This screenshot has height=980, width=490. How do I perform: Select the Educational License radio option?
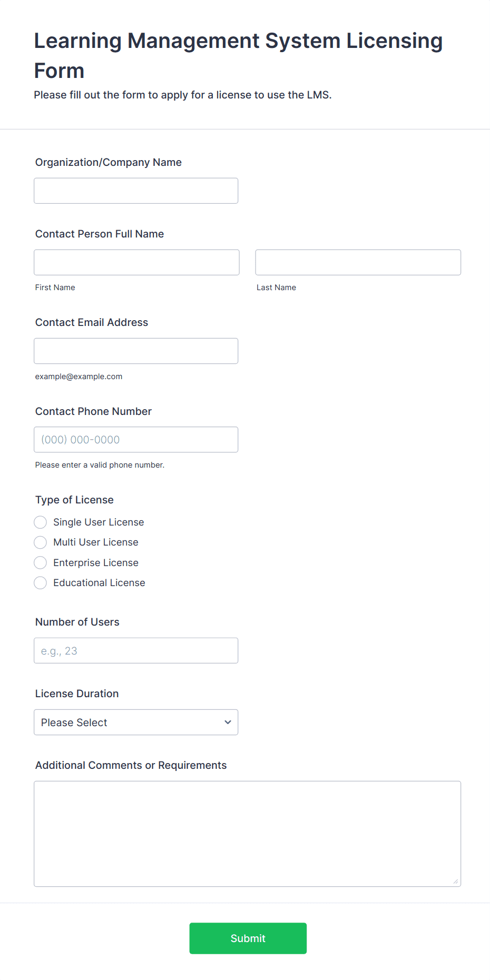tap(41, 583)
